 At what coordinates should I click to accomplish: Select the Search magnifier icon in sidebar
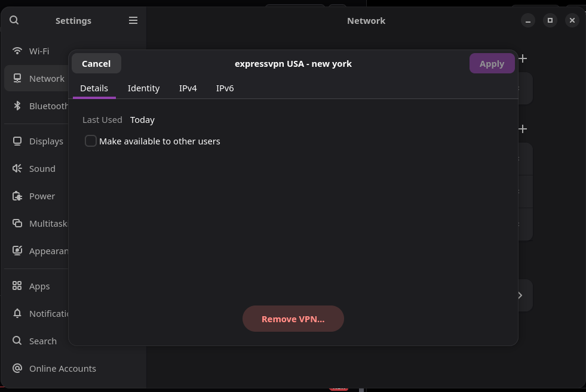pyautogui.click(x=17, y=341)
